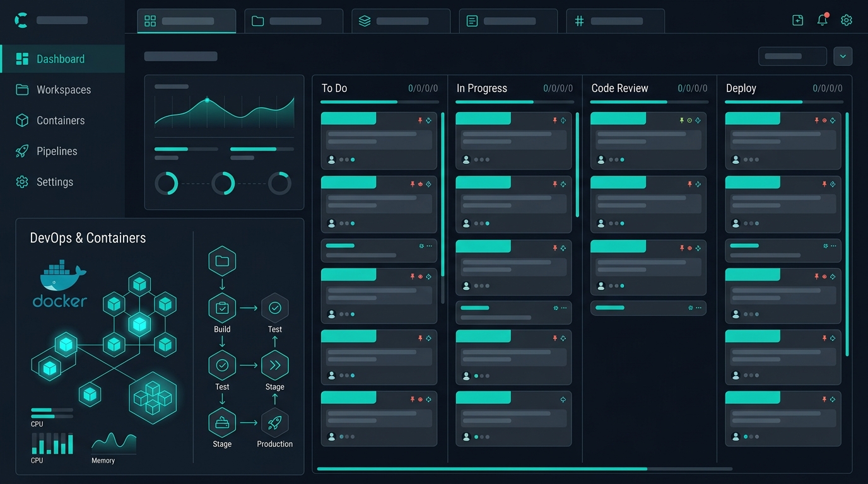The image size is (868, 484).
Task: Click the large hexagon holding the cube cluster
Action: (153, 398)
